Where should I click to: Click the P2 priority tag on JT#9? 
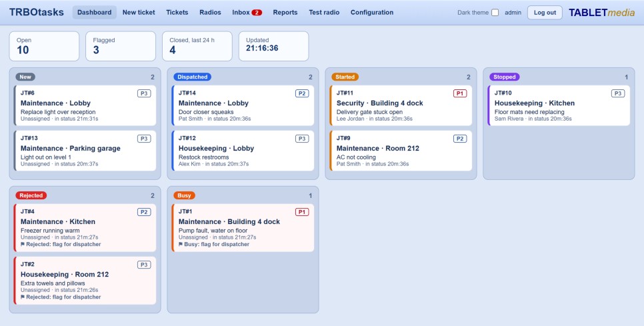pos(460,139)
